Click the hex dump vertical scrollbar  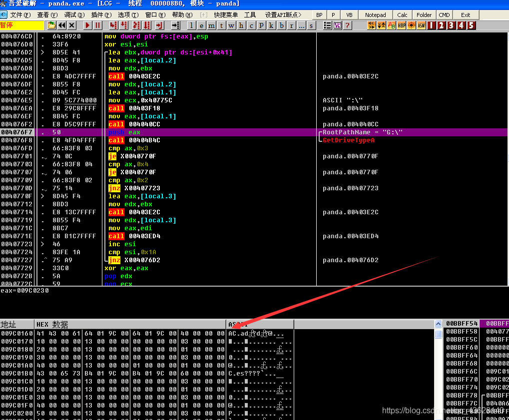click(x=438, y=375)
